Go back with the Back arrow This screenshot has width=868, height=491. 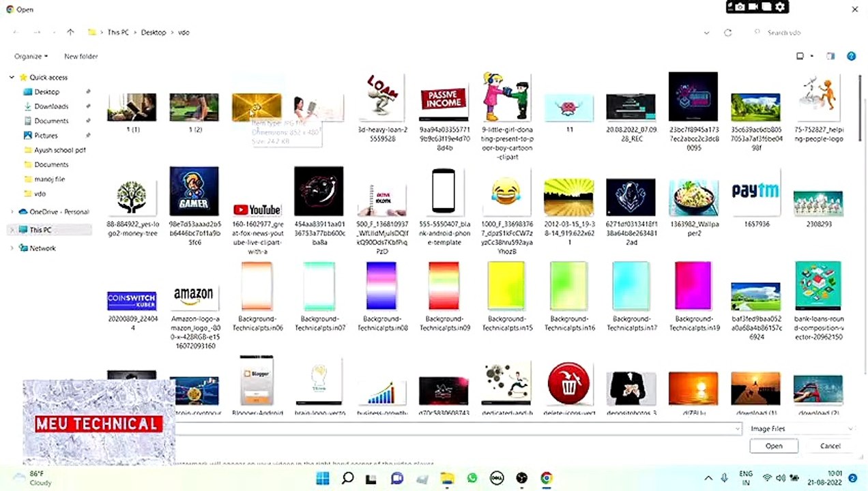click(x=16, y=32)
